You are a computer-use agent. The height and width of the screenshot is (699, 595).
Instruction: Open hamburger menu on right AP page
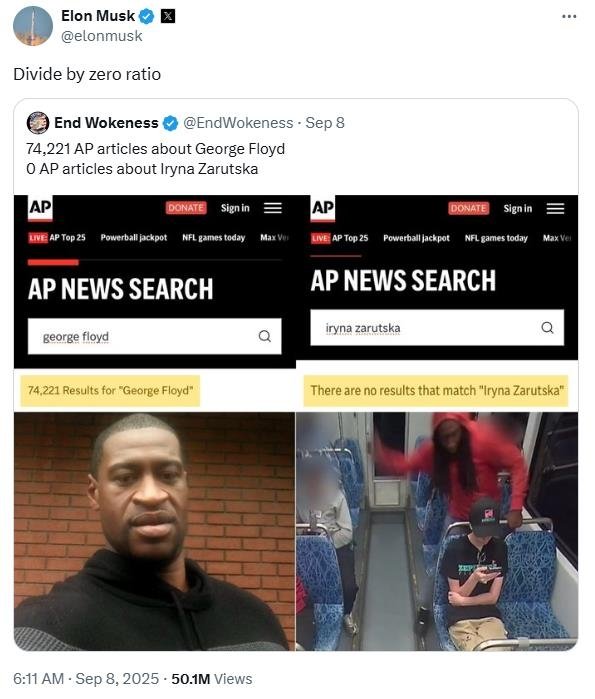coord(555,208)
